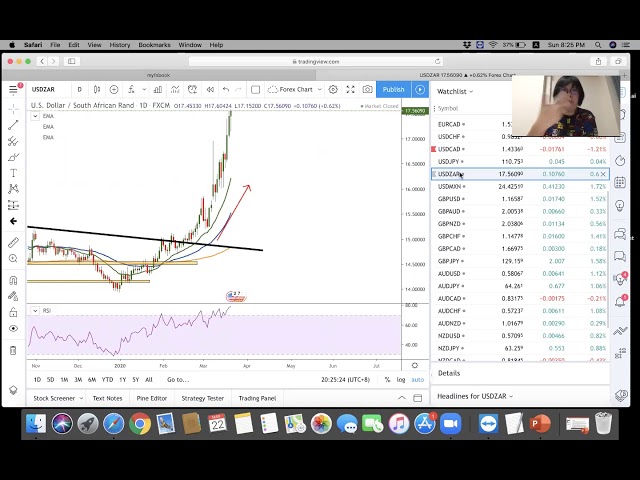The height and width of the screenshot is (480, 640).
Task: Select the trend line drawing tool
Action: 13,125
